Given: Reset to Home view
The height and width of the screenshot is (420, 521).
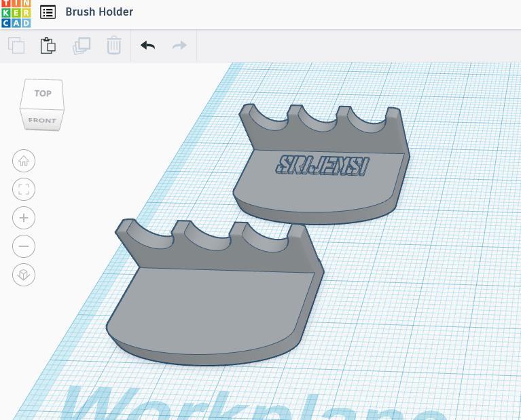Looking at the screenshot, I should [x=24, y=161].
